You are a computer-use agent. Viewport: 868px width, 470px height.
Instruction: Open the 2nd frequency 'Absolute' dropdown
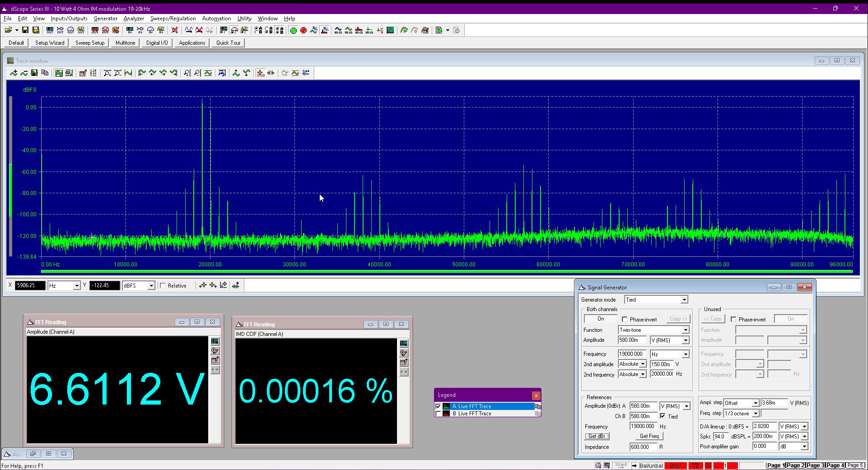(x=643, y=374)
